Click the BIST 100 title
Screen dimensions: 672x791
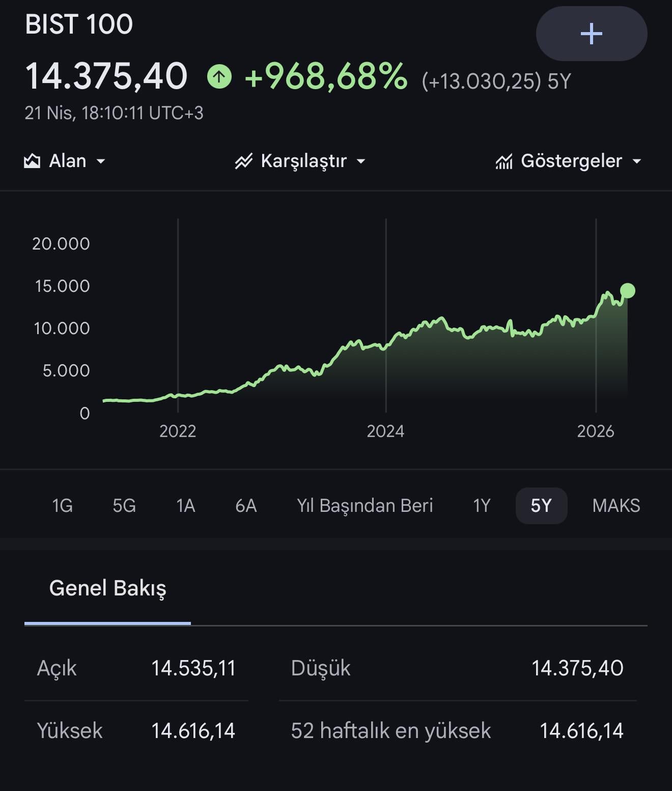tap(79, 24)
